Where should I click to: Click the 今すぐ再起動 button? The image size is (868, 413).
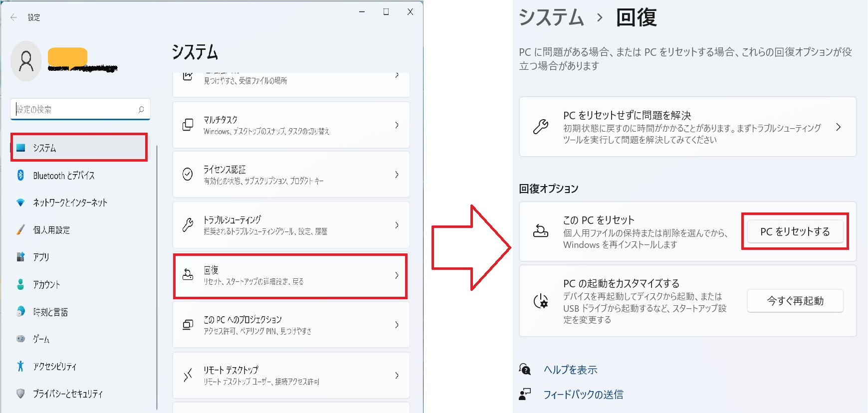click(795, 301)
